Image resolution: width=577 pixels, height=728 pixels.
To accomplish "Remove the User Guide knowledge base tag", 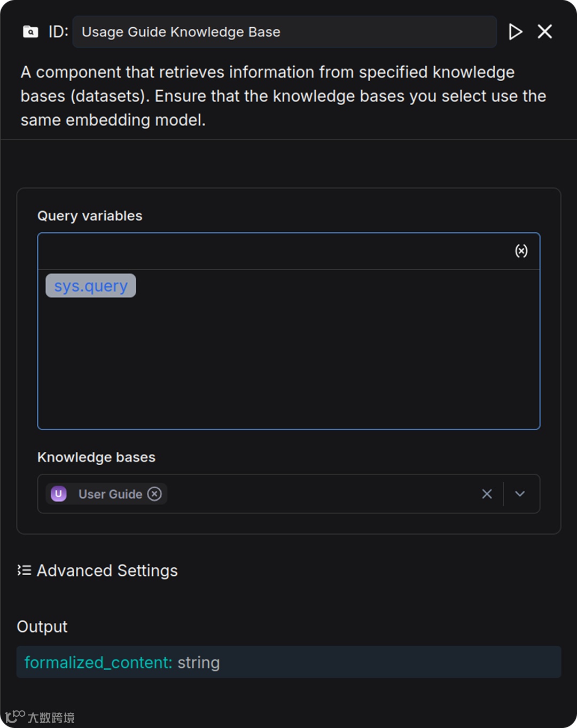I will pyautogui.click(x=154, y=494).
